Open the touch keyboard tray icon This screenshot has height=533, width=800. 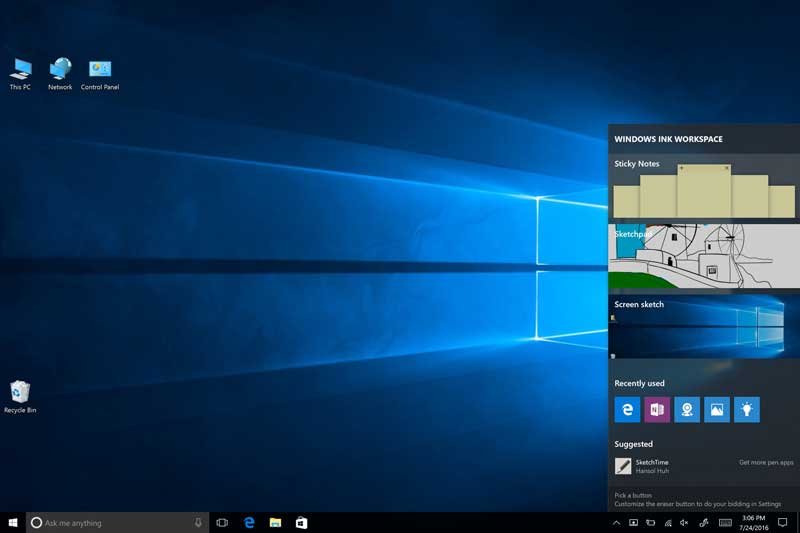pos(725,523)
